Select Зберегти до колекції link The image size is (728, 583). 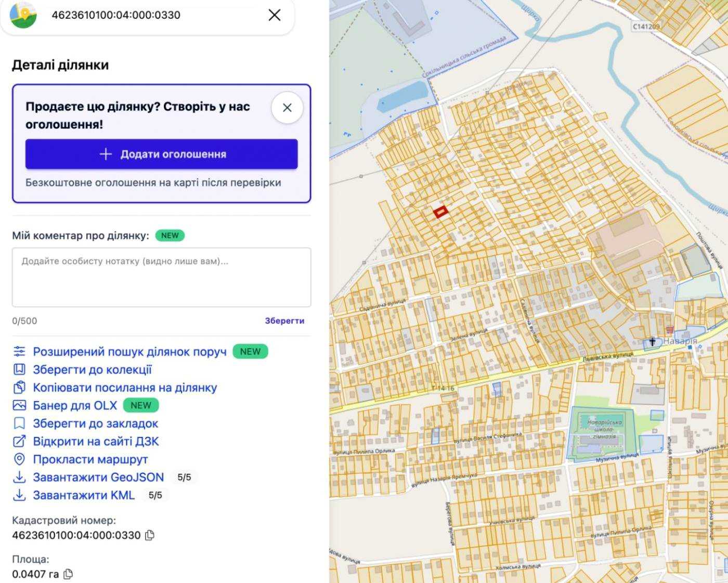[93, 369]
